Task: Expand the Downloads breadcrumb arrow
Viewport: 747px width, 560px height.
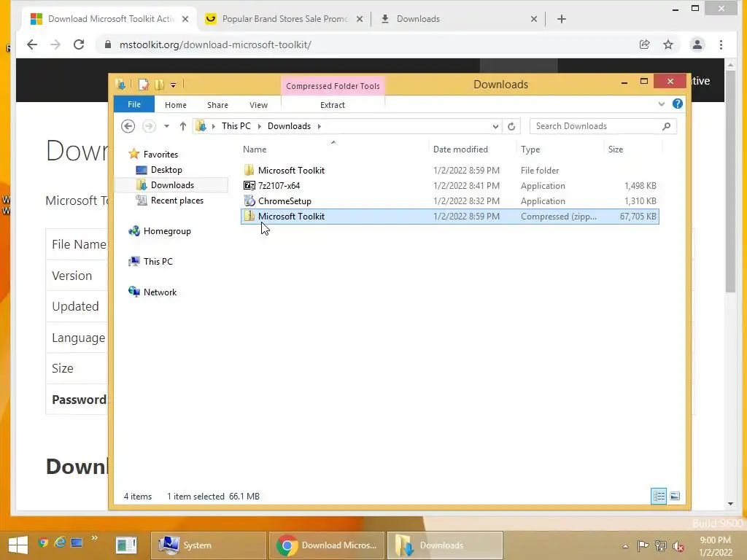Action: [319, 126]
